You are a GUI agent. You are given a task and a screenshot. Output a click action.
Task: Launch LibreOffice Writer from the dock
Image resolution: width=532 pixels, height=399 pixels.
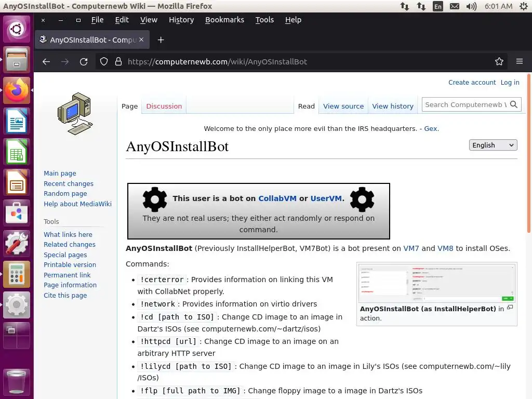click(16, 121)
